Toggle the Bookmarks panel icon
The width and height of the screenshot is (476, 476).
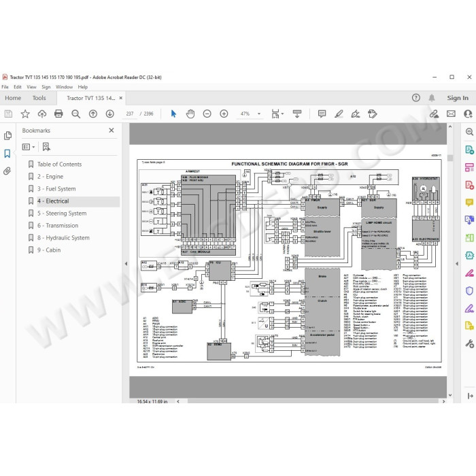[x=7, y=153]
